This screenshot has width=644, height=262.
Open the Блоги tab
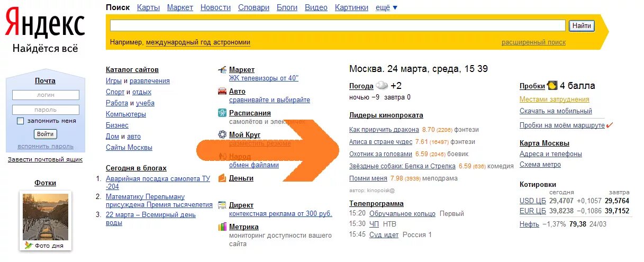pyautogui.click(x=287, y=7)
